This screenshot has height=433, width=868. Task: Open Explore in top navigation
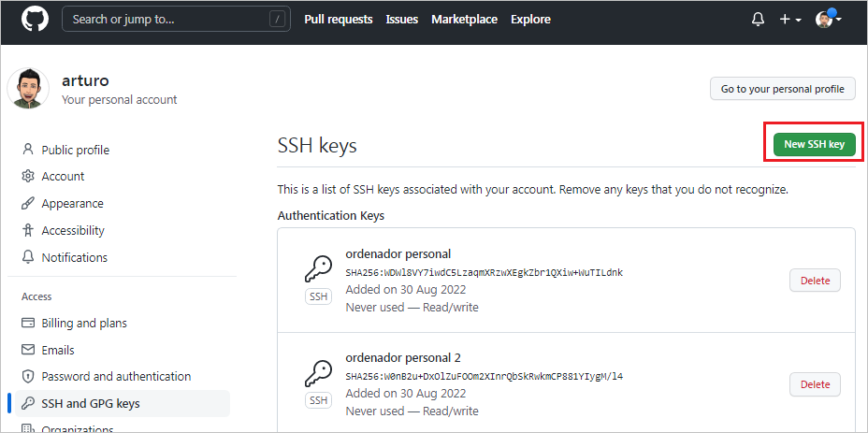(530, 20)
